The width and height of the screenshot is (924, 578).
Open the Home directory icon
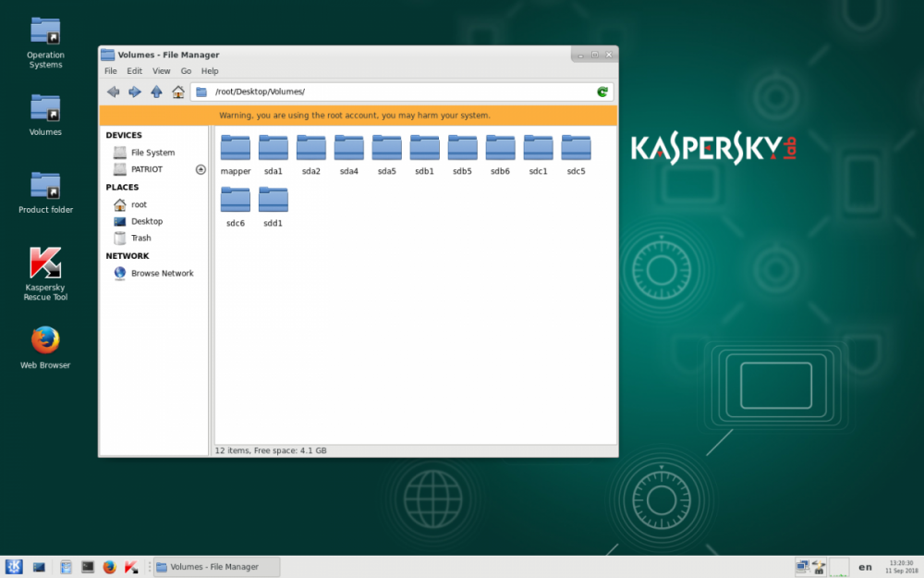pos(177,92)
